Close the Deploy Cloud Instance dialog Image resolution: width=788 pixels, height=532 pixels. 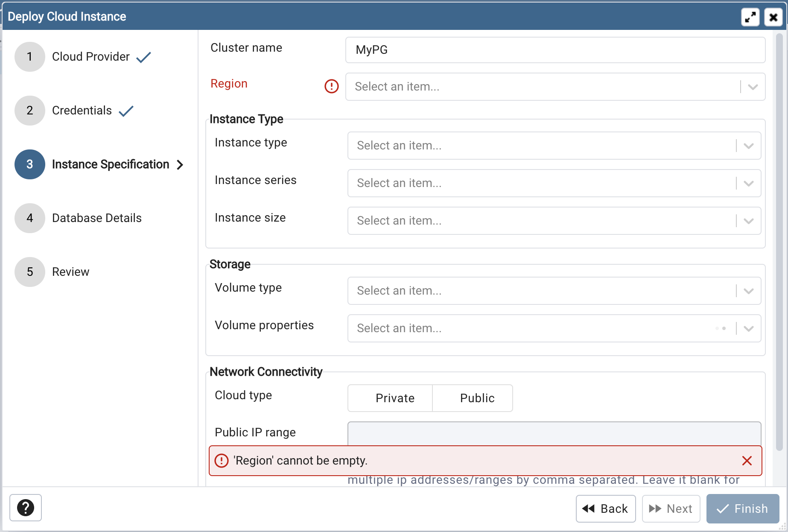pos(773,17)
